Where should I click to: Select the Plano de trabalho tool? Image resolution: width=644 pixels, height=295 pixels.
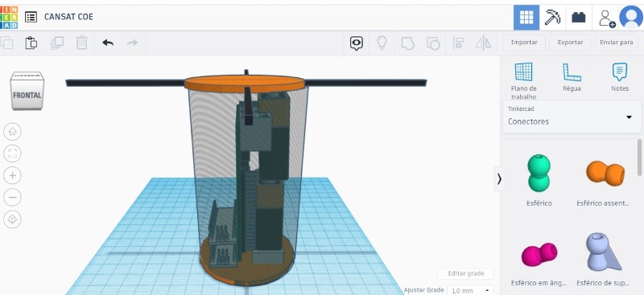524,80
